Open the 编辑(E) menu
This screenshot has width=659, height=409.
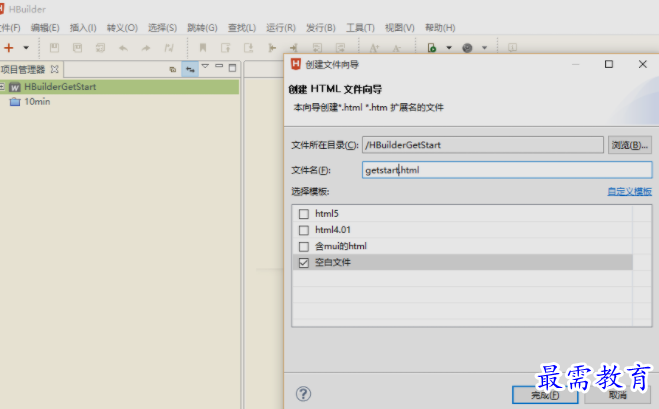45,28
